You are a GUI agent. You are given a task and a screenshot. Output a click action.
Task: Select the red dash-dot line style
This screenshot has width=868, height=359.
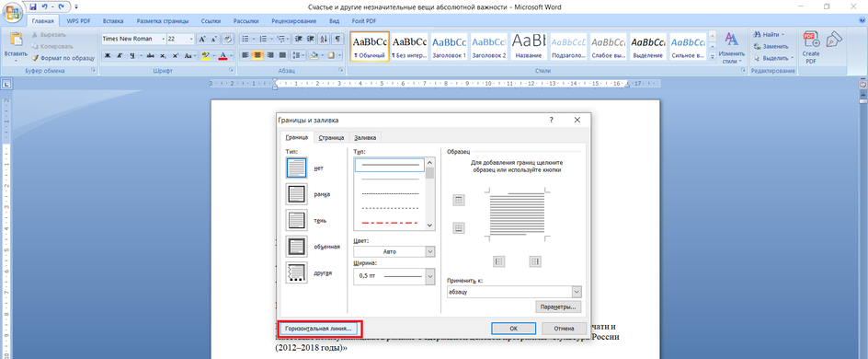[390, 223]
